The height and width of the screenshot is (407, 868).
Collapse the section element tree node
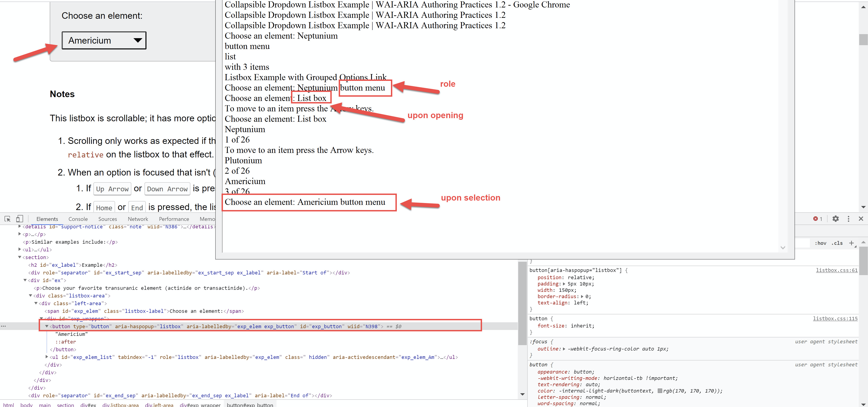[x=19, y=257]
